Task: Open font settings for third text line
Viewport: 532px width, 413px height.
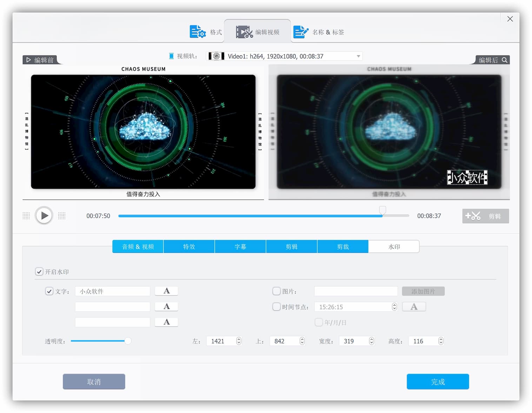Action: (x=166, y=322)
